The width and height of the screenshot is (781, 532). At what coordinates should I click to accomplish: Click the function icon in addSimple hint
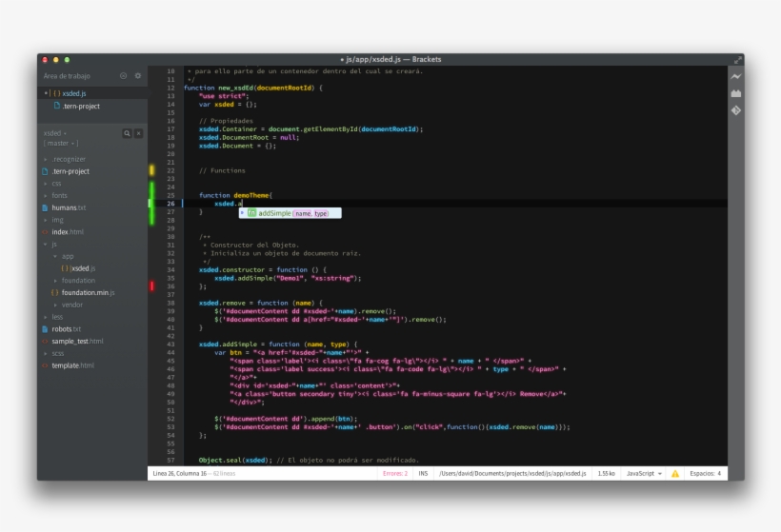click(x=251, y=213)
